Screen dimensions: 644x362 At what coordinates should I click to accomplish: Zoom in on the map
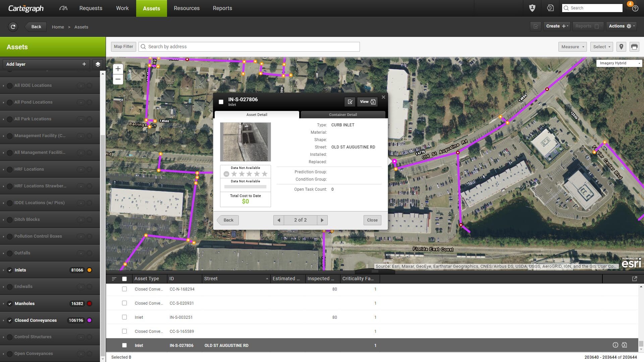pos(118,69)
